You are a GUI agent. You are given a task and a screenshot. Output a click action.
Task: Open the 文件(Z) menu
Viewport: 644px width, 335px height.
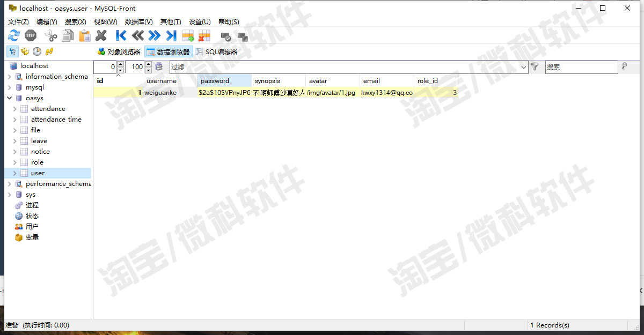18,22
